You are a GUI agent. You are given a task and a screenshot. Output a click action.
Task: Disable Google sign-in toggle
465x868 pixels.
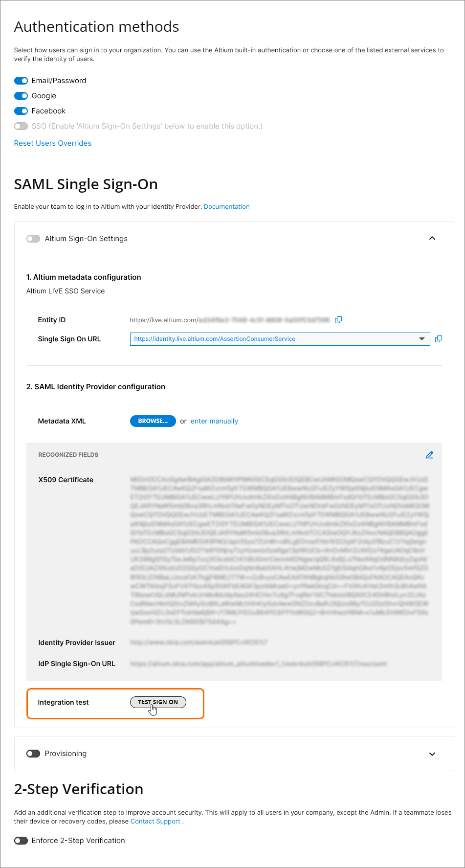pyautogui.click(x=21, y=96)
